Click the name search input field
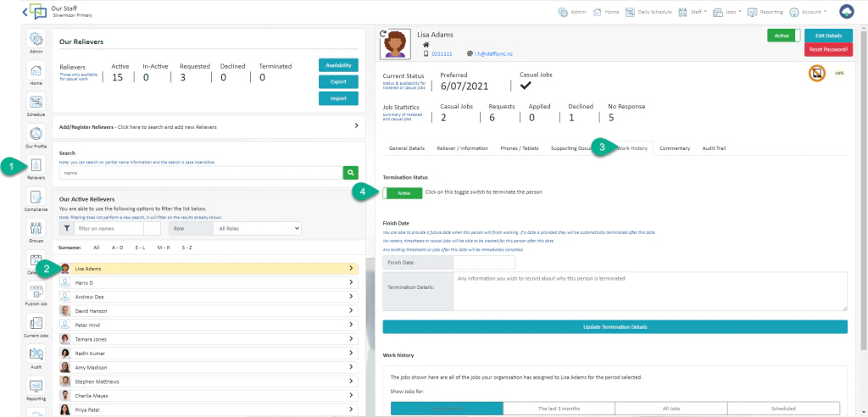868x417 pixels. click(x=201, y=173)
